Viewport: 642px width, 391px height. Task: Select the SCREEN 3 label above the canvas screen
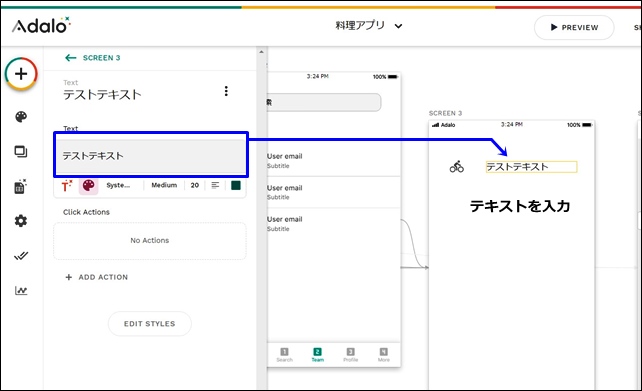[x=445, y=113]
